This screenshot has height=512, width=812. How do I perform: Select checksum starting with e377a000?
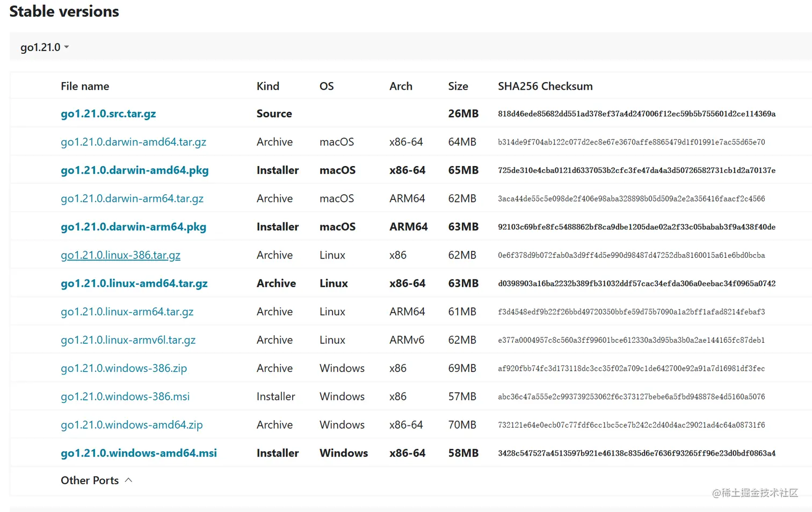coord(632,340)
